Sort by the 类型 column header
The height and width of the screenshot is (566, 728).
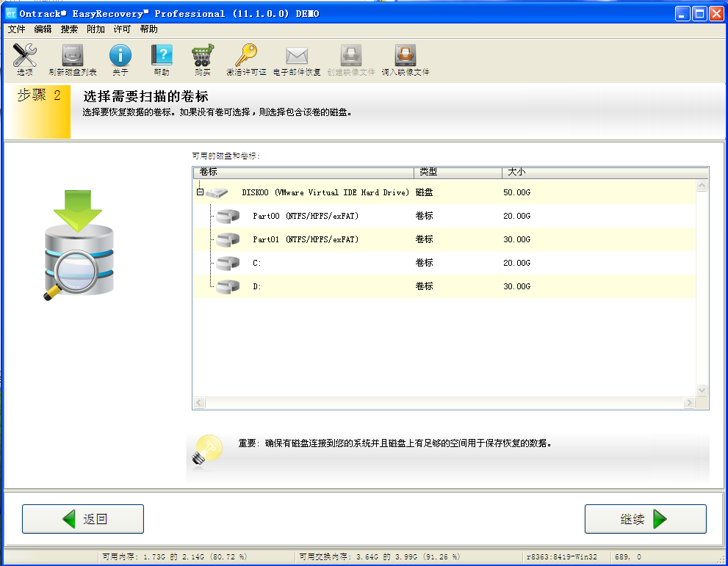pyautogui.click(x=458, y=172)
